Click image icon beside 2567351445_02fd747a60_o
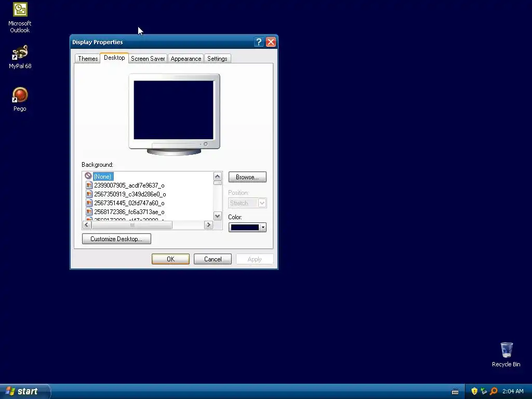 pos(89,203)
